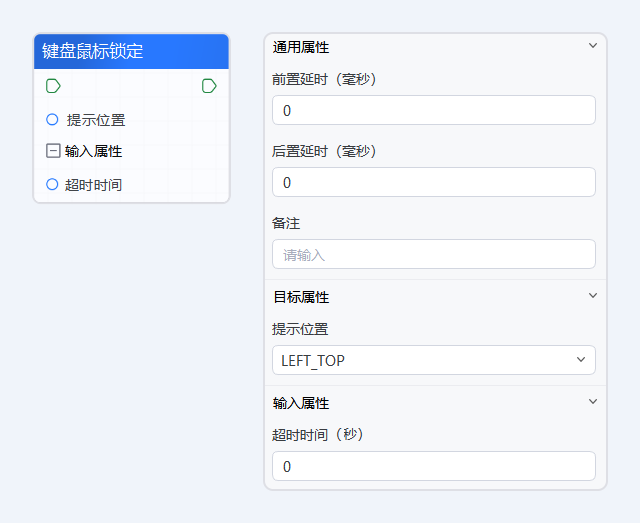The width and height of the screenshot is (640, 523).
Task: Collapse the 通用属性 section using its chevron
Action: click(592, 46)
